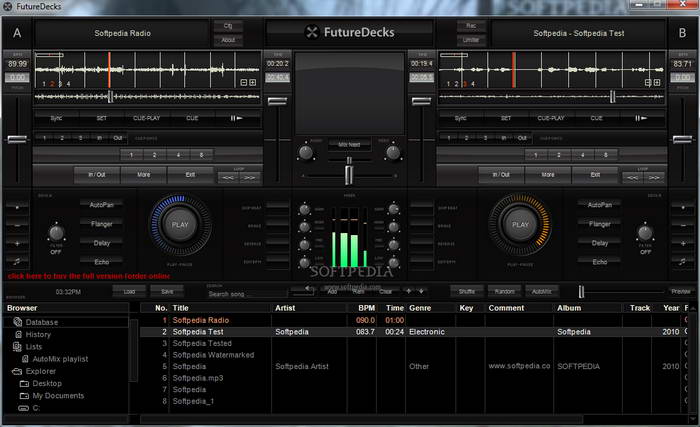Select the Database icon in Browser
The height and width of the screenshot is (427, 700).
click(x=17, y=322)
